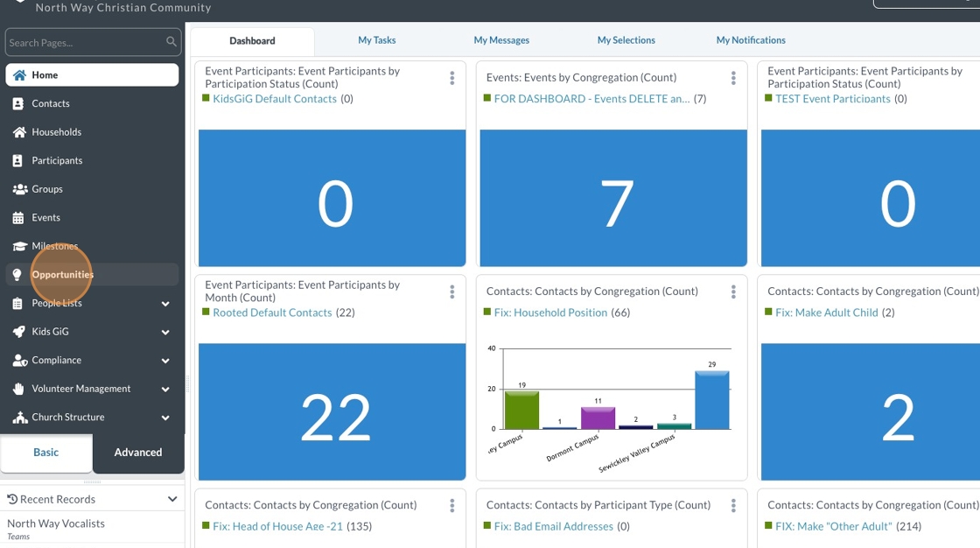Collapse the Recent Records panel

tap(171, 499)
